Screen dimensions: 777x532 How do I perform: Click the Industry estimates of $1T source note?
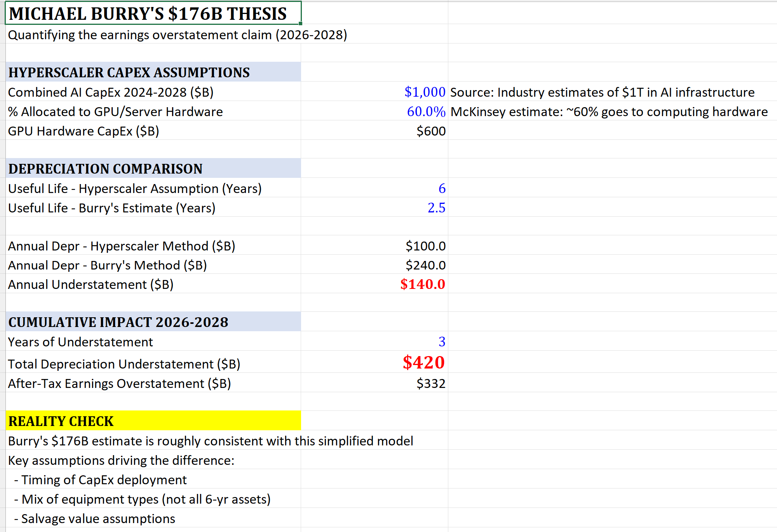(602, 92)
